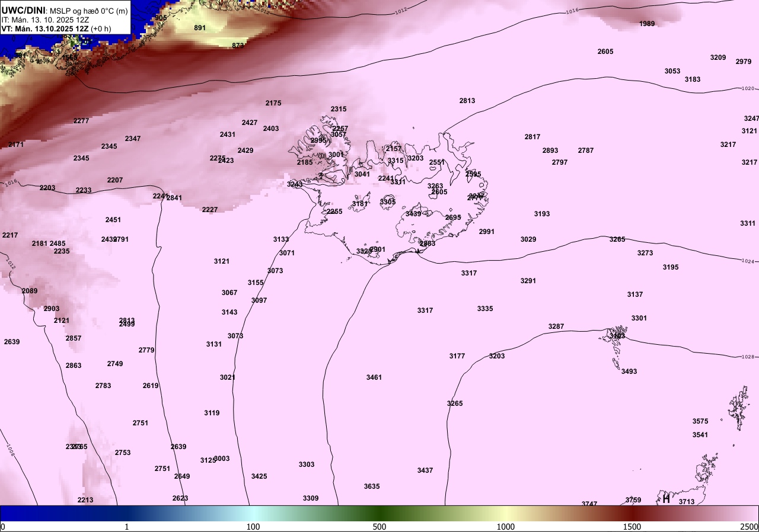
Task: Click the 3437 height value
Action: point(425,470)
